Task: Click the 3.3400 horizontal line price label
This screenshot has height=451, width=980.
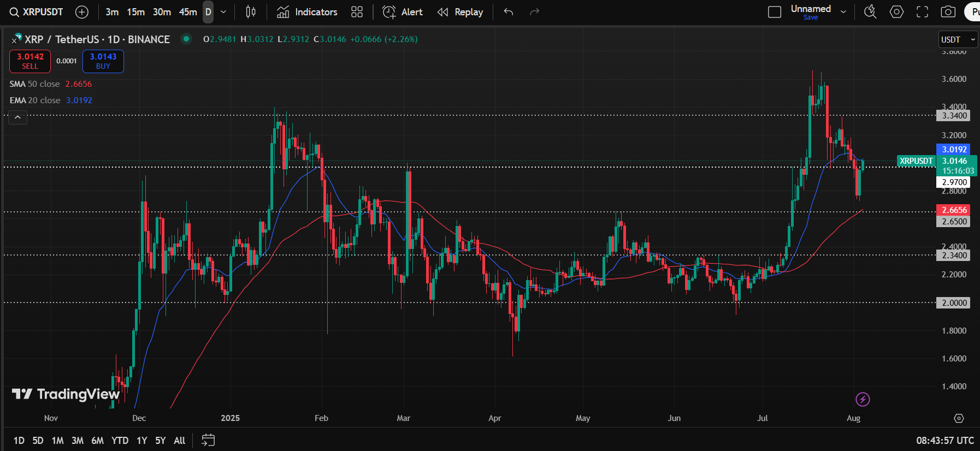Action: click(x=953, y=116)
